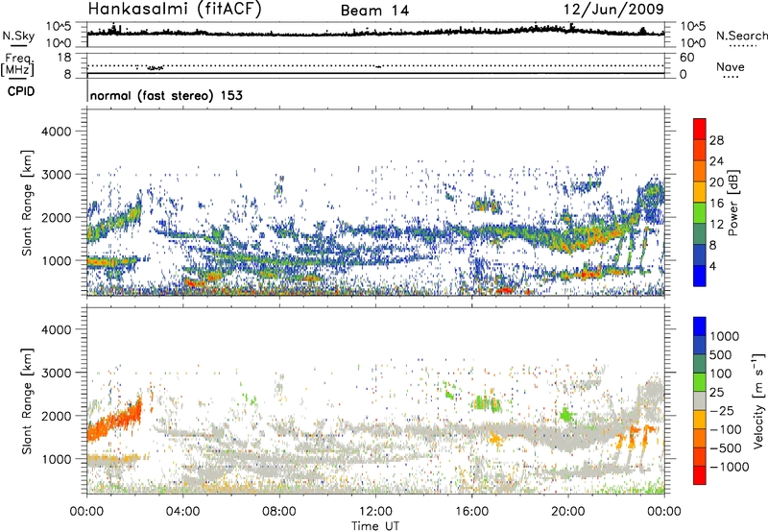768x532 pixels.
Task: Click the 04:00 time tick label
Action: pyautogui.click(x=182, y=512)
